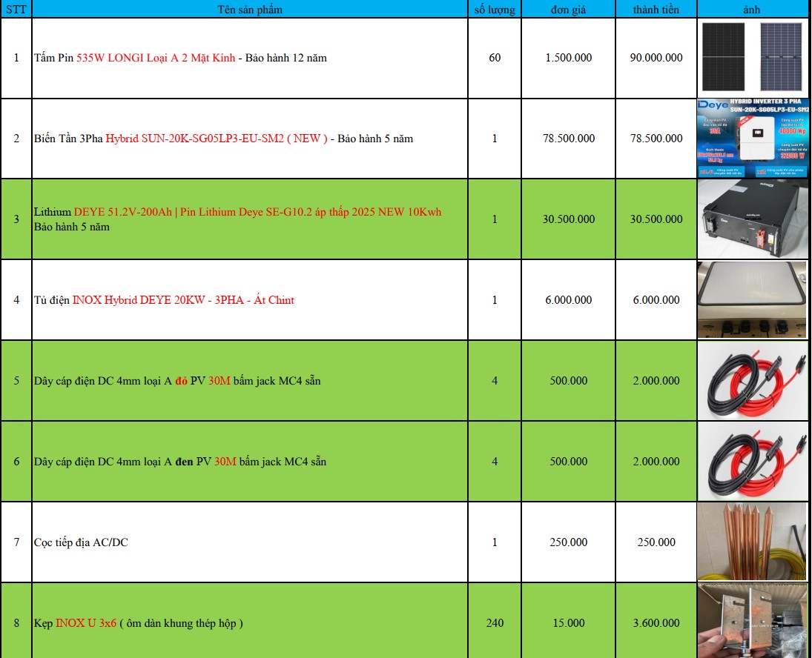Click STT number 5 of the red cable row
This screenshot has height=658, width=812.
pyautogui.click(x=16, y=381)
